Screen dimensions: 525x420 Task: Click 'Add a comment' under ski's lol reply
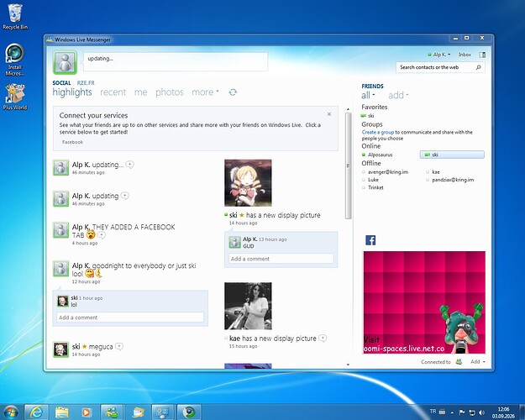click(x=130, y=318)
